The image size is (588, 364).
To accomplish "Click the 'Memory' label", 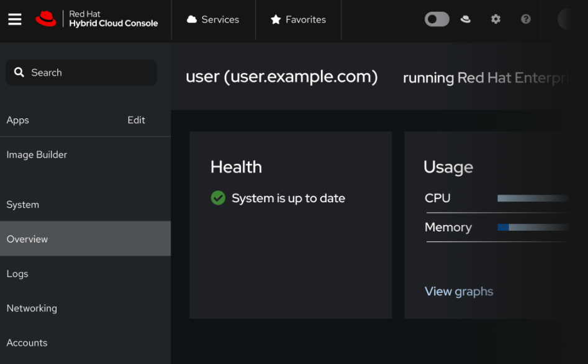I will 448,227.
